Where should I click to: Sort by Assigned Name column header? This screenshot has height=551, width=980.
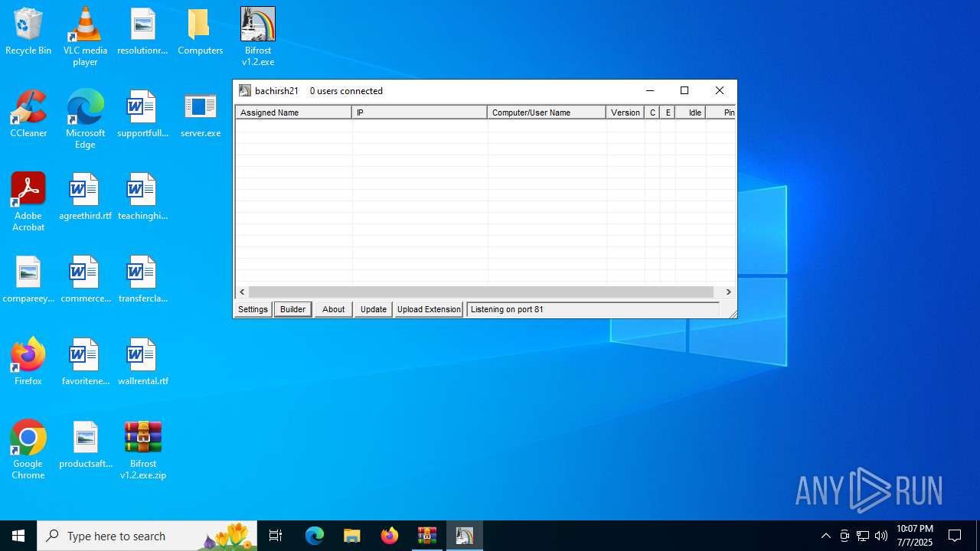pos(293,112)
